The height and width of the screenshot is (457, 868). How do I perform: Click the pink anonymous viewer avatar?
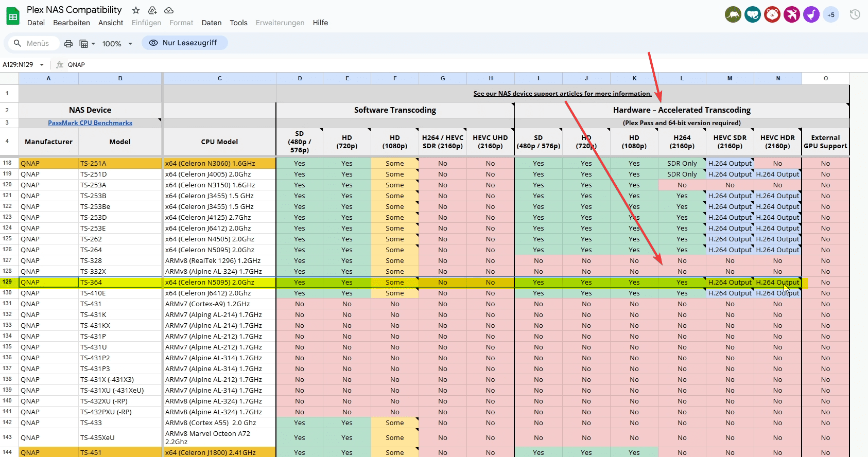tap(792, 14)
